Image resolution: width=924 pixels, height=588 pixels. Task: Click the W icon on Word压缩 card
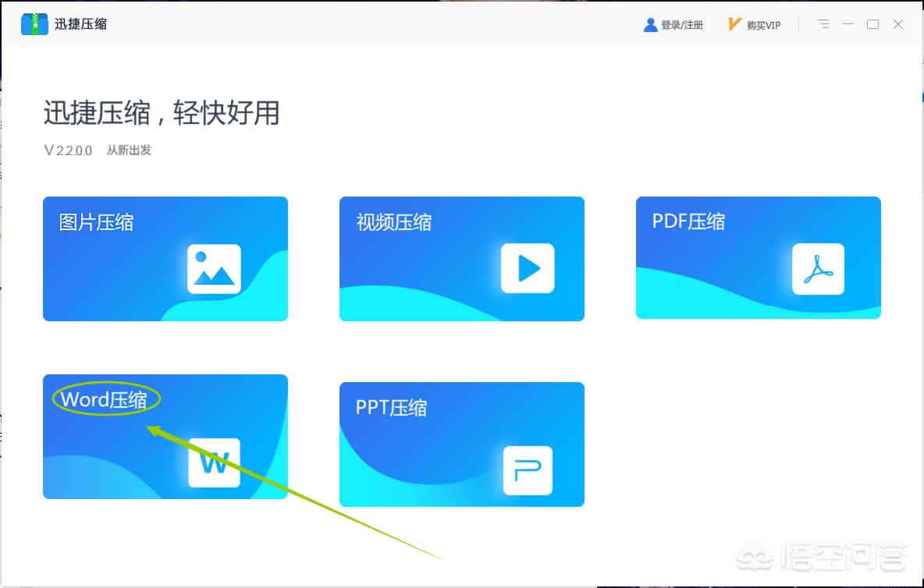(214, 462)
